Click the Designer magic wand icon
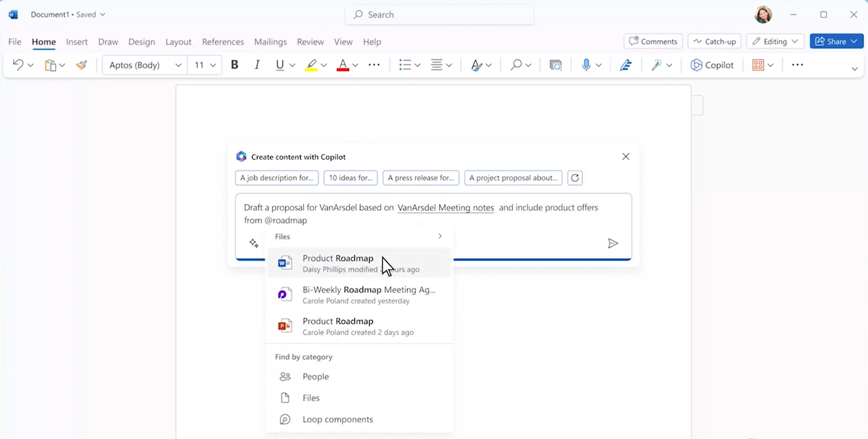Image resolution: width=868 pixels, height=439 pixels. pos(656,65)
